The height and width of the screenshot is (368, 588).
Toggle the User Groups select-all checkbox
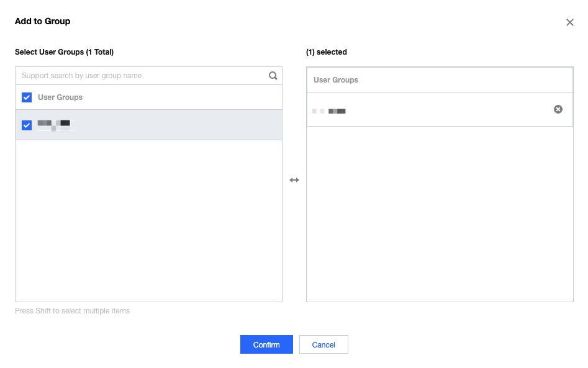[27, 97]
